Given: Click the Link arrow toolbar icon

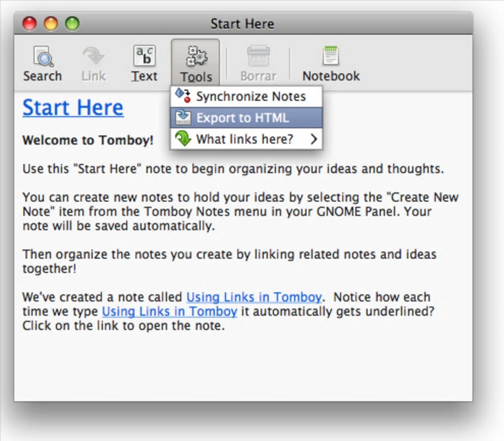Looking at the screenshot, I should pyautogui.click(x=93, y=56).
